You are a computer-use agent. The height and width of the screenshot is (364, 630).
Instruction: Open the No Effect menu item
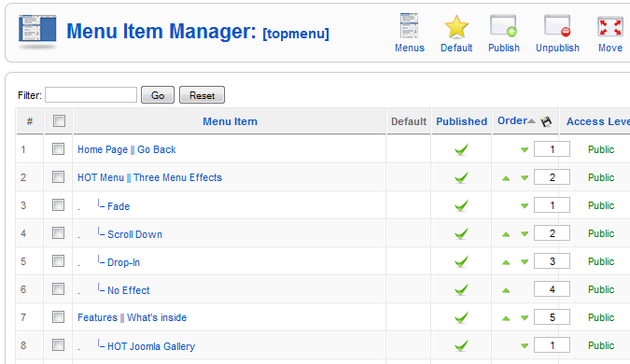coord(128,290)
